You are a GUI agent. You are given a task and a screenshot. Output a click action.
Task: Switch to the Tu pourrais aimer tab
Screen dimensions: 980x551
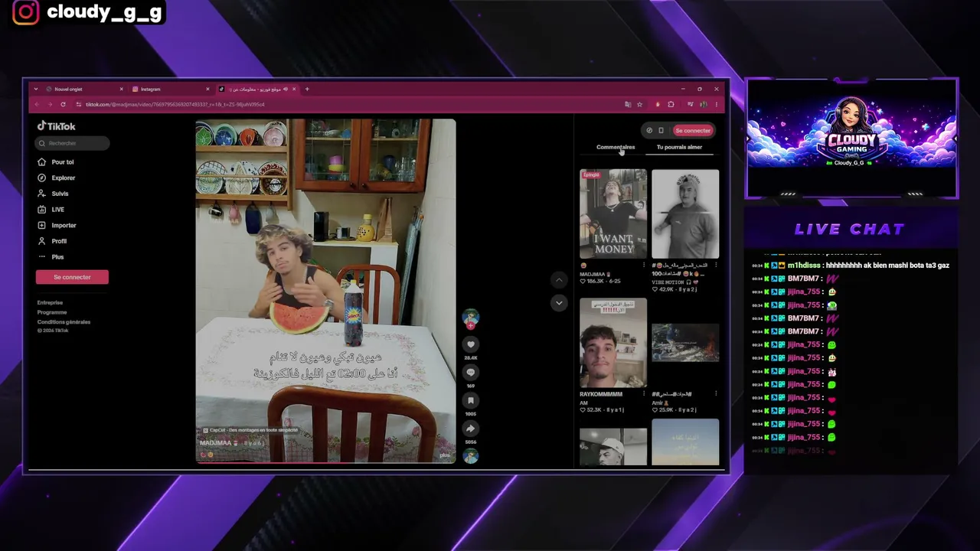pyautogui.click(x=679, y=147)
